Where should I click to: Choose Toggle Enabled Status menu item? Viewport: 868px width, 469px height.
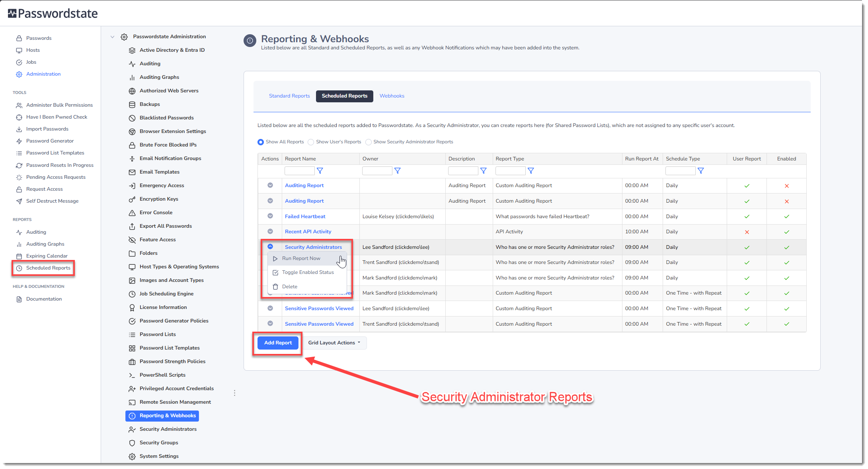coord(307,272)
